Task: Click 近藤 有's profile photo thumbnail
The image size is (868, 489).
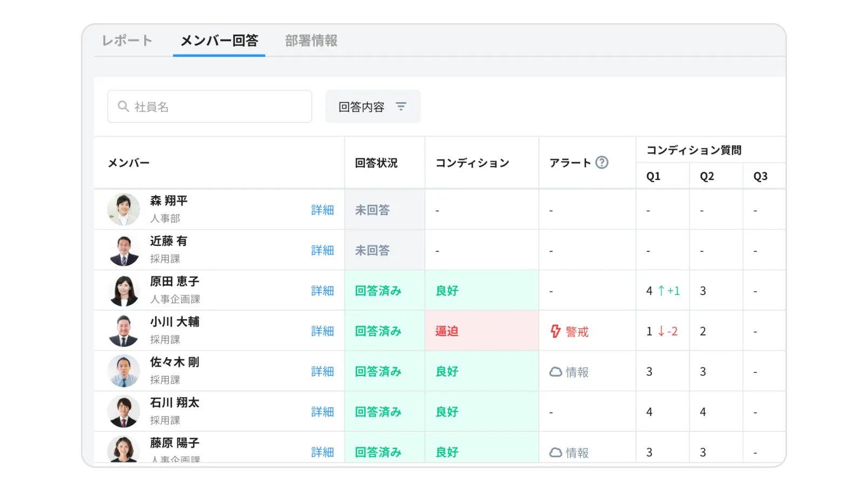Action: pos(123,250)
